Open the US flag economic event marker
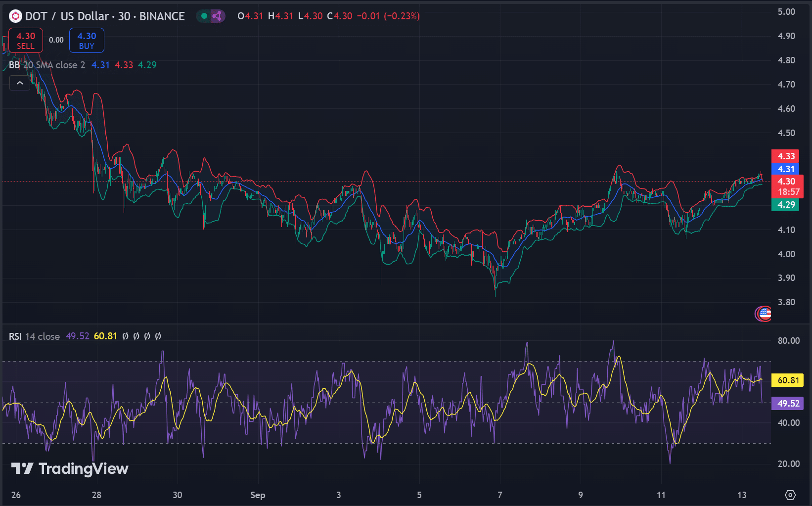Image resolution: width=812 pixels, height=506 pixels. pos(765,313)
